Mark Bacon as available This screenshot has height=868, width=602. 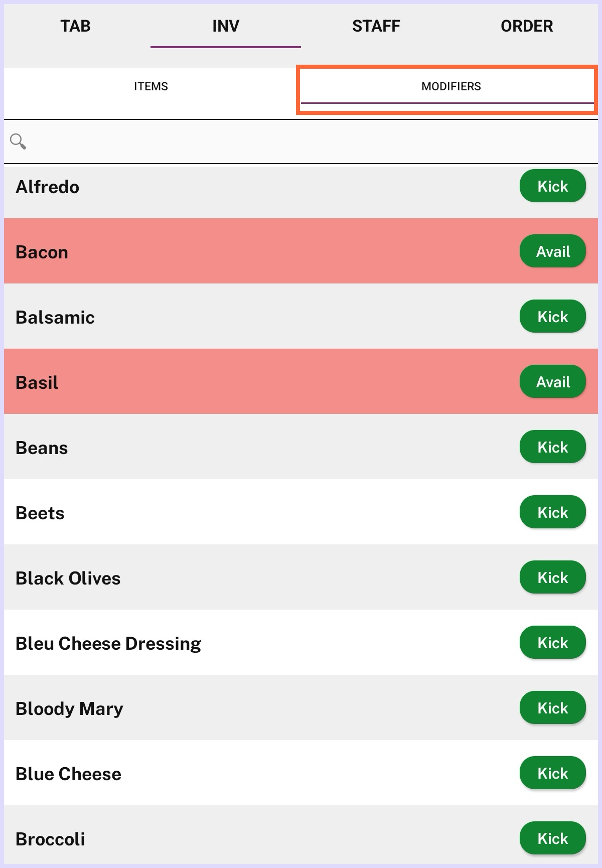[552, 251]
